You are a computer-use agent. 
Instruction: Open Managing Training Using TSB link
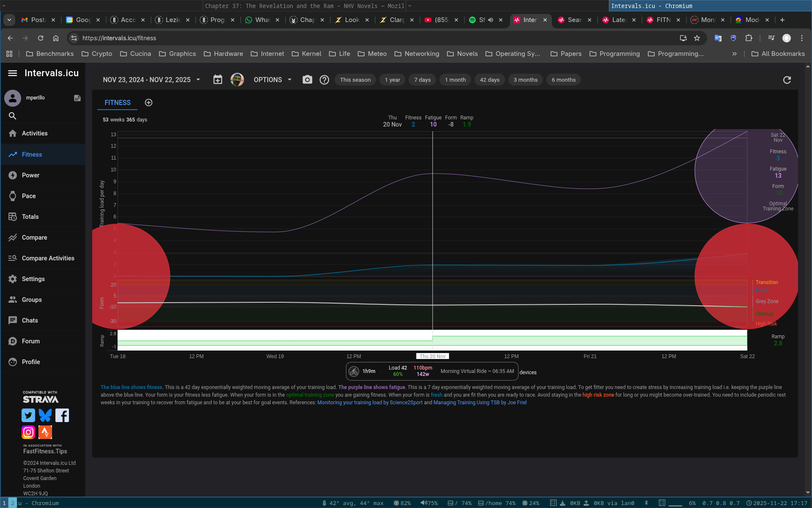click(480, 403)
